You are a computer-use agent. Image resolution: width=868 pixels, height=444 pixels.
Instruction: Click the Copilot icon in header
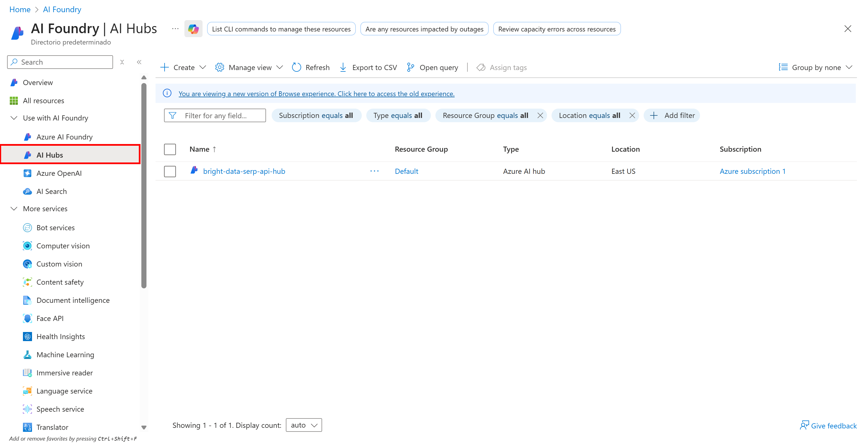click(x=193, y=29)
